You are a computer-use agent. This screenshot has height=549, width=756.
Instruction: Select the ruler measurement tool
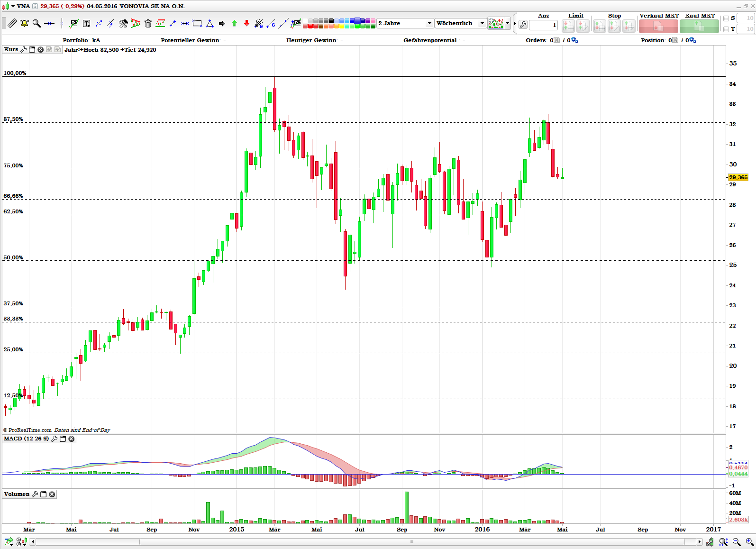pos(12,23)
